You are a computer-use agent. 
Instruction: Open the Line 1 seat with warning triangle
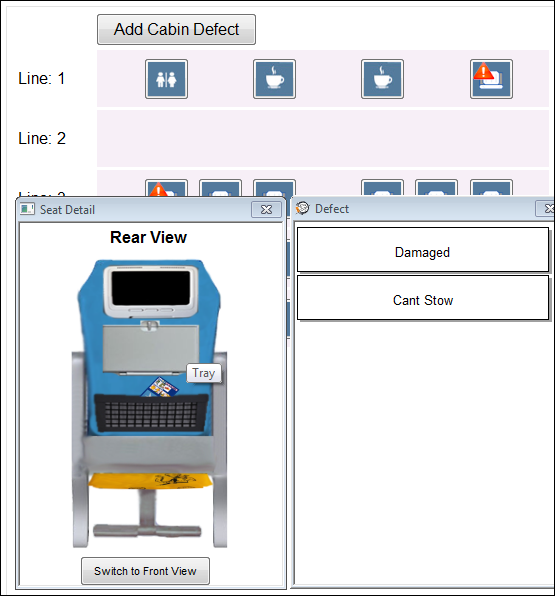tap(491, 79)
